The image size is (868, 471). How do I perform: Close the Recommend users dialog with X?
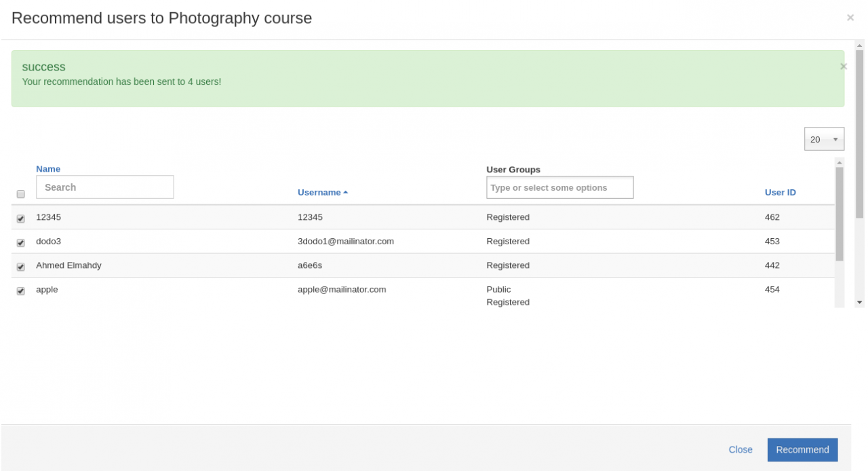850,18
